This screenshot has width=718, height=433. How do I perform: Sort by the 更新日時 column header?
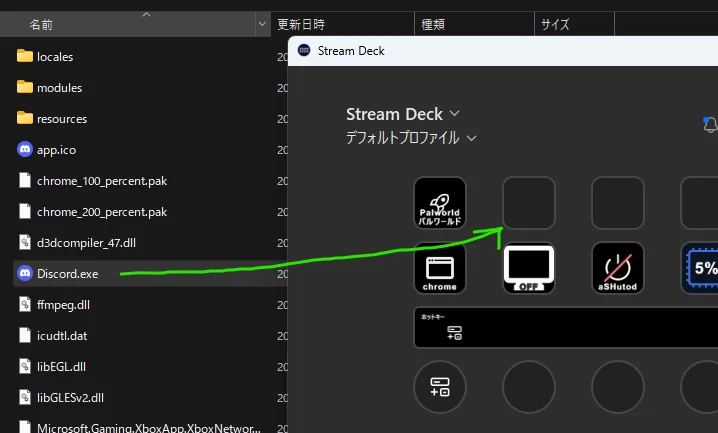click(x=343, y=24)
